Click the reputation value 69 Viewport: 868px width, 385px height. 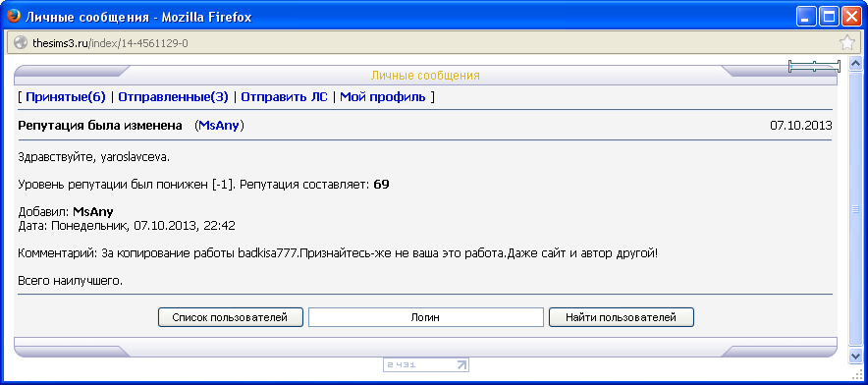pyautogui.click(x=381, y=185)
